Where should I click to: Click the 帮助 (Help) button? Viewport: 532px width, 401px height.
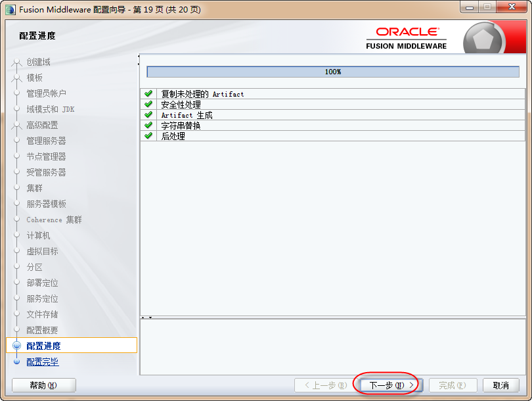pyautogui.click(x=44, y=385)
